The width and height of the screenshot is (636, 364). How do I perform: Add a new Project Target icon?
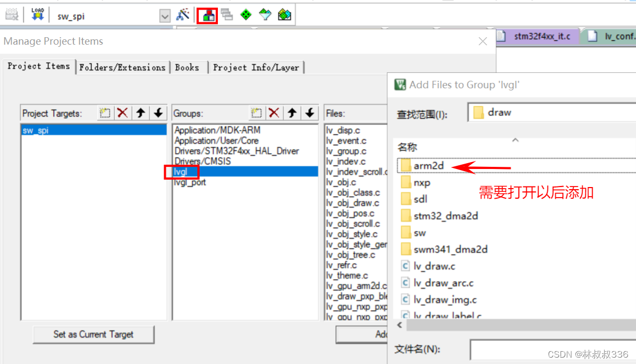[x=105, y=113]
